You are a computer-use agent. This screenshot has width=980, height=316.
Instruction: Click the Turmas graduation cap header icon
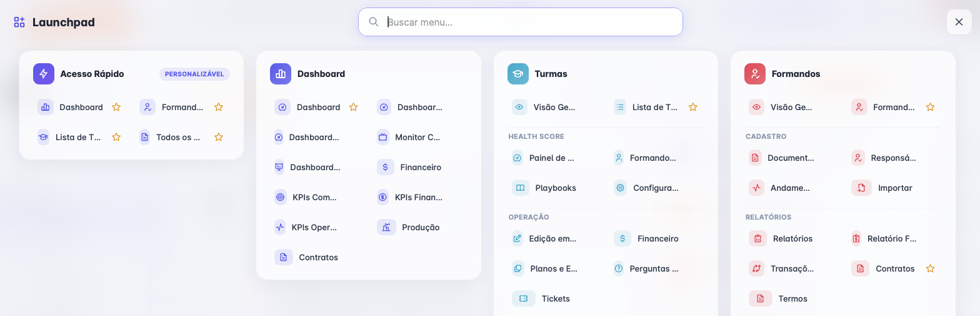click(517, 73)
